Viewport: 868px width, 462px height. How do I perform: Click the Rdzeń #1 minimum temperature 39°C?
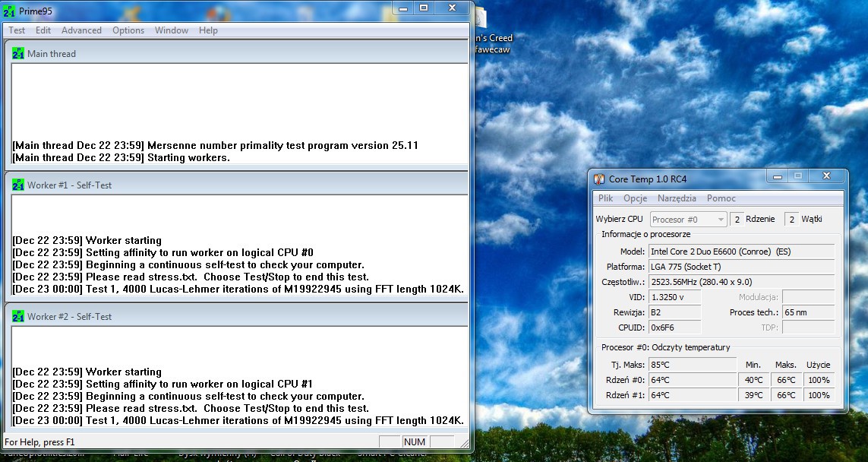click(x=753, y=395)
